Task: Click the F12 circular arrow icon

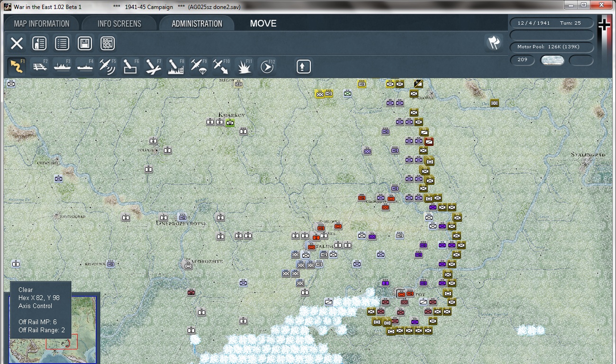Action: tap(267, 67)
